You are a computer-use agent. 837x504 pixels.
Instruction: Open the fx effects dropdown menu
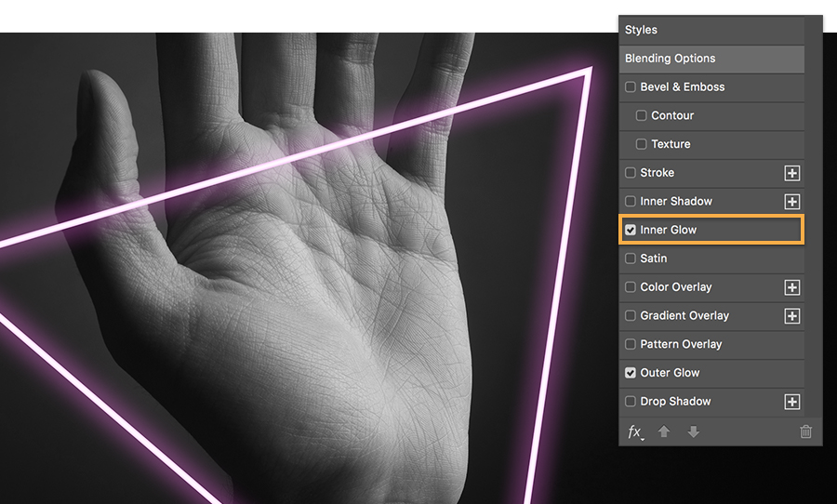coord(635,431)
